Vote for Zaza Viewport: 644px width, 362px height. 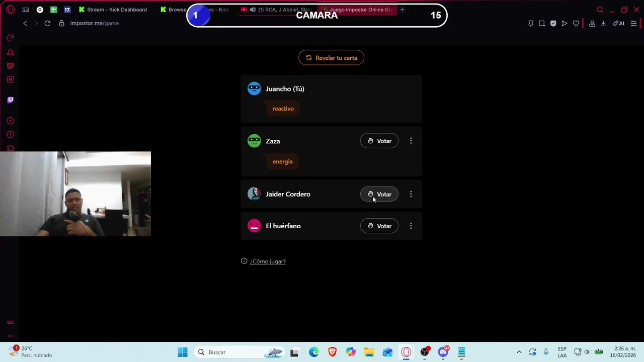[x=379, y=141]
